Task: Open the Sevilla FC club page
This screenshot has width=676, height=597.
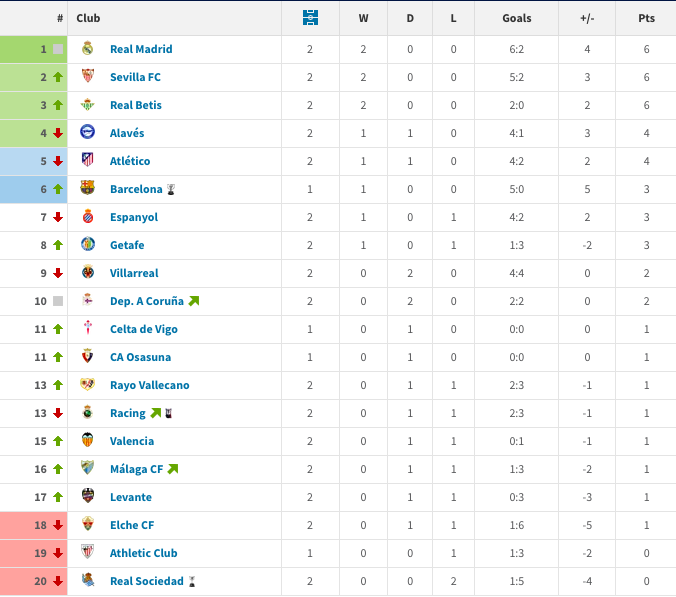Action: [x=135, y=77]
